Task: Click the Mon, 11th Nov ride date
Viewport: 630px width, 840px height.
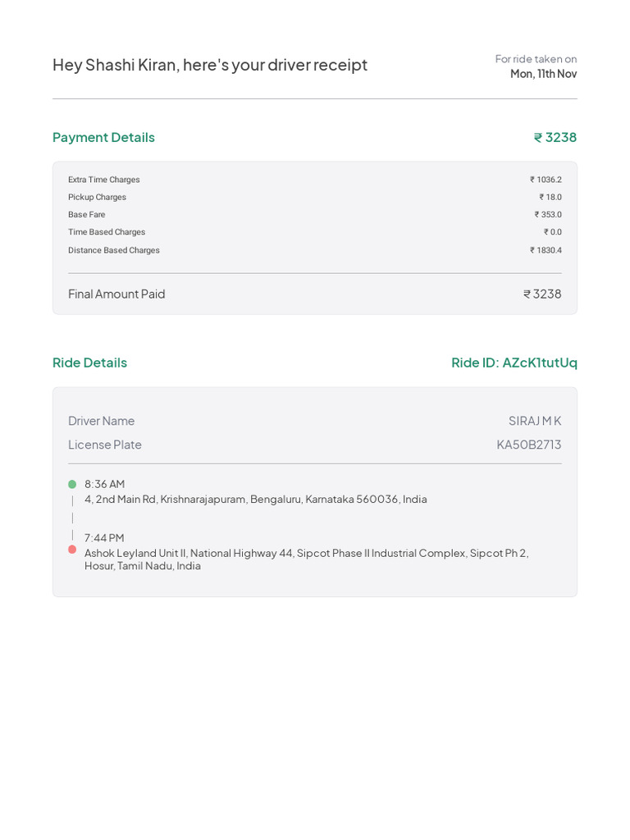Action: click(543, 74)
